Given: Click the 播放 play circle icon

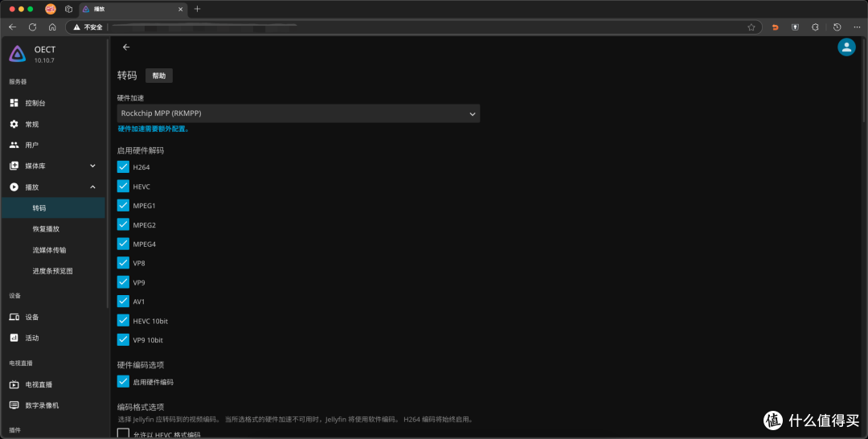Looking at the screenshot, I should (x=14, y=187).
